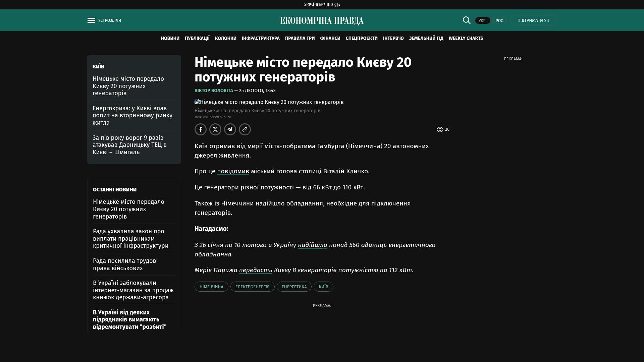Copy article link icon
644x362 pixels.
(x=245, y=129)
